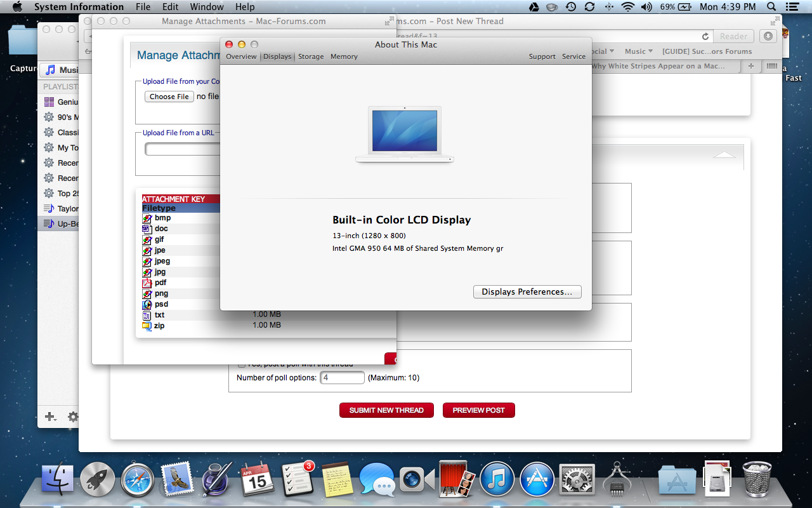Select Top 25 playlist in iTunes sidebar
This screenshot has width=812, height=508.
point(58,193)
